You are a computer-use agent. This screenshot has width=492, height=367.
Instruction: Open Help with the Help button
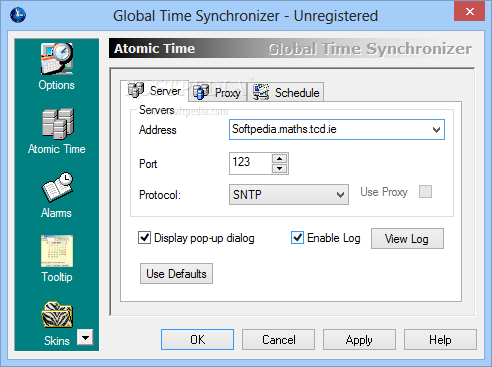click(440, 340)
